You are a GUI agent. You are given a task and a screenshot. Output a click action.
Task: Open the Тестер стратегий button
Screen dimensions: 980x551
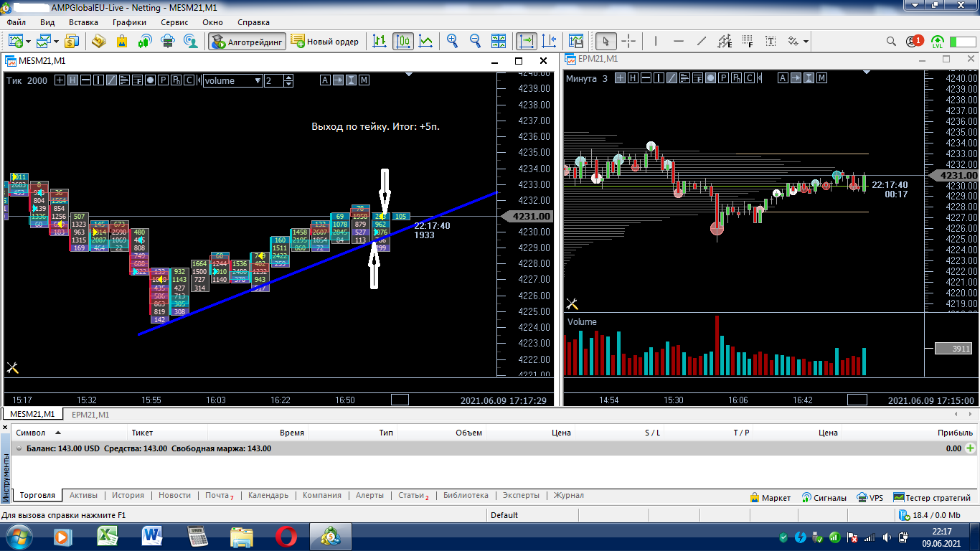(933, 497)
